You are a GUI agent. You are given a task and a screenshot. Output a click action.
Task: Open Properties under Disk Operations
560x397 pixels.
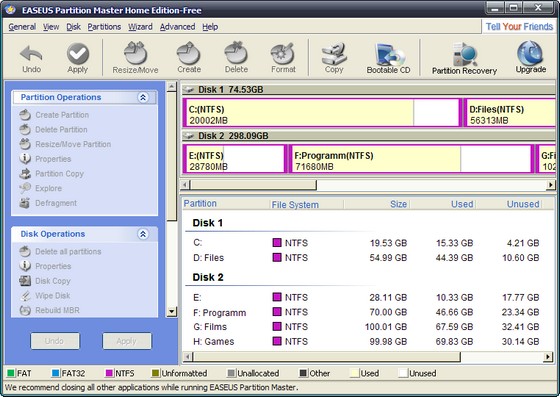coord(45,266)
